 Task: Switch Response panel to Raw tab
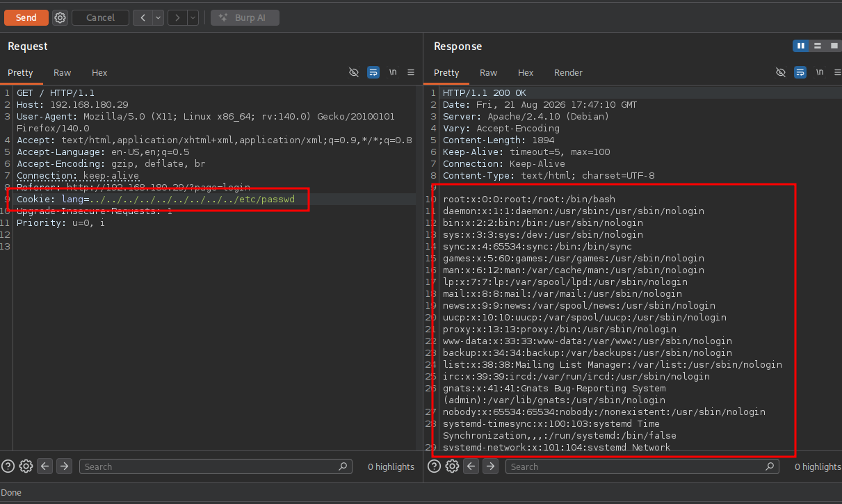click(489, 72)
